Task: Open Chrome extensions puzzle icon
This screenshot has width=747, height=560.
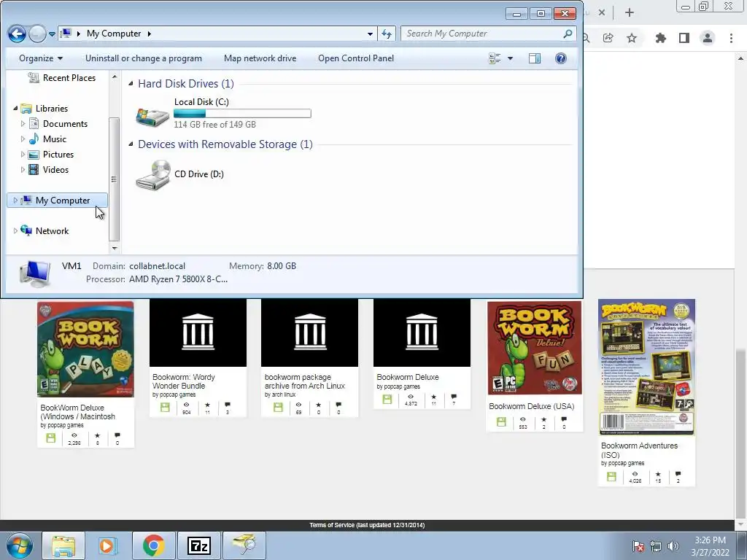Action: [660, 38]
